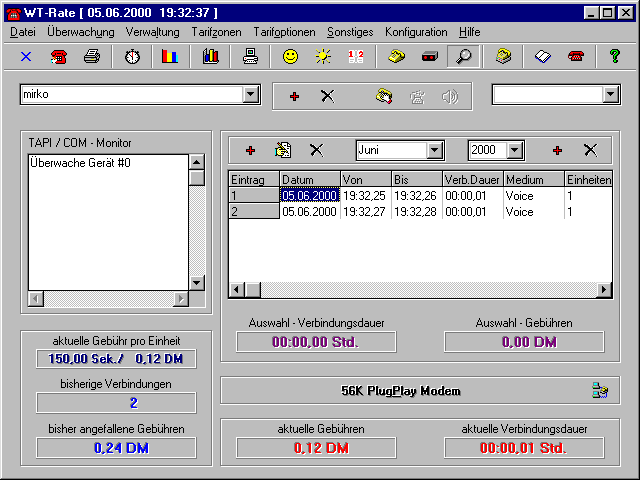Expand the 2000 year dropdown
Screen dimensions: 640x480
point(515,150)
